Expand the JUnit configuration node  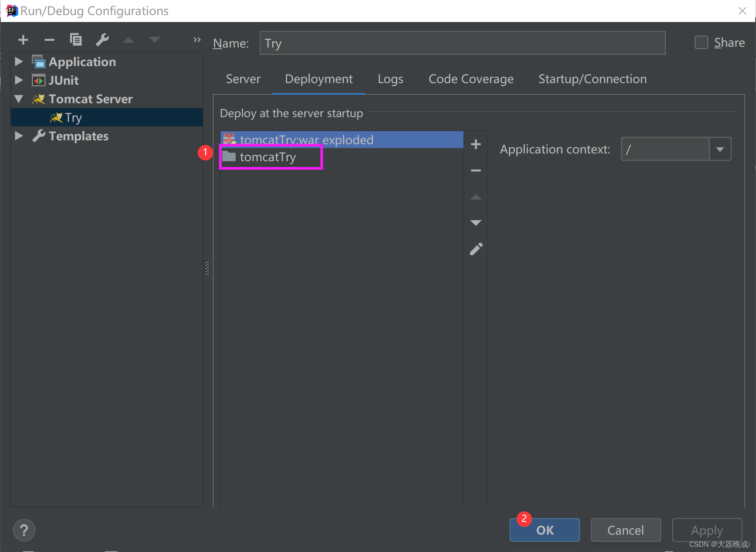(x=19, y=80)
